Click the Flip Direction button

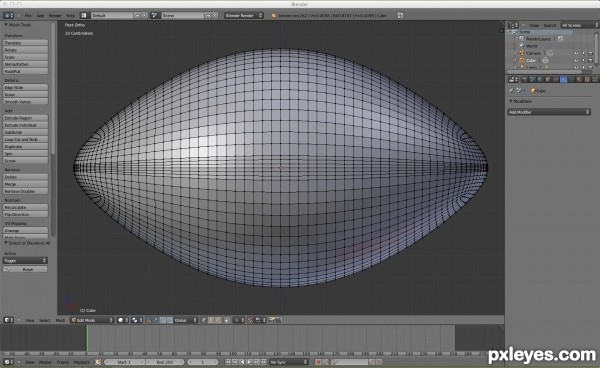click(26, 214)
